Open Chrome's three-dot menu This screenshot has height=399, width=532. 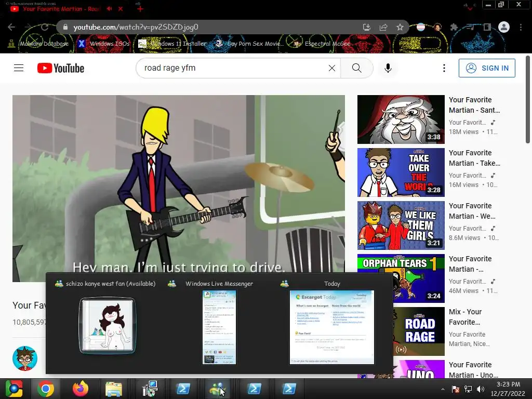(x=521, y=27)
